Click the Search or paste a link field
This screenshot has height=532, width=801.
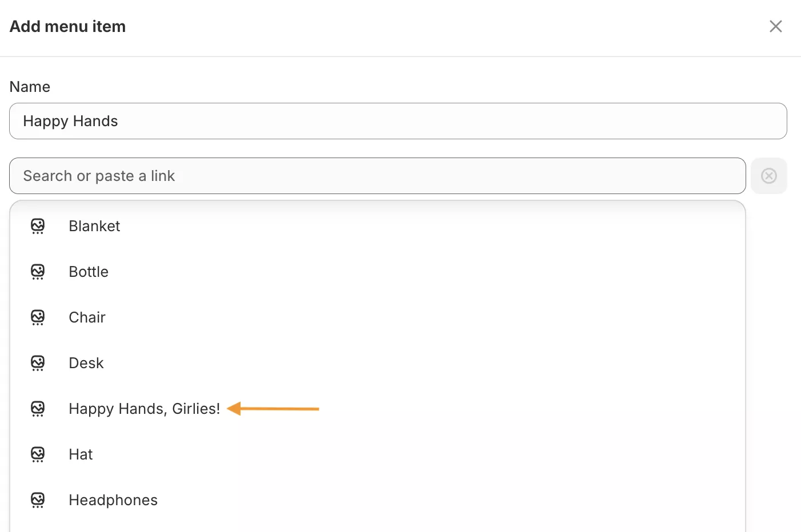pos(377,176)
